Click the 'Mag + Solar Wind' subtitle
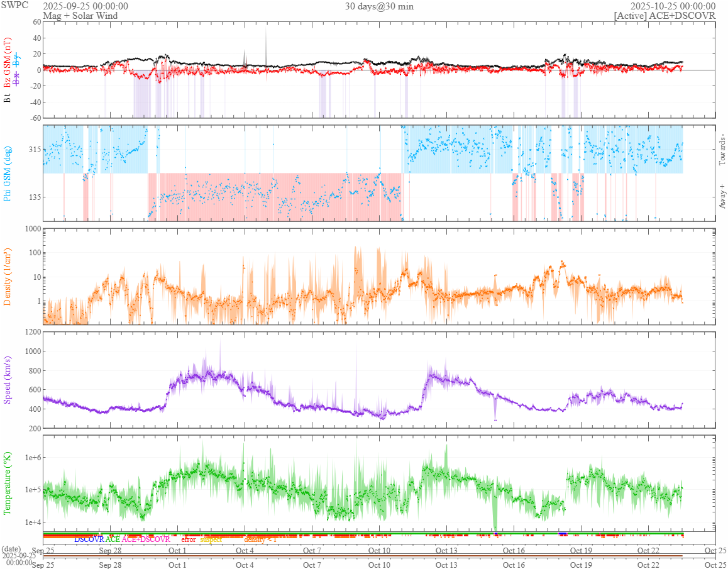The width and height of the screenshot is (728, 569). point(80,15)
